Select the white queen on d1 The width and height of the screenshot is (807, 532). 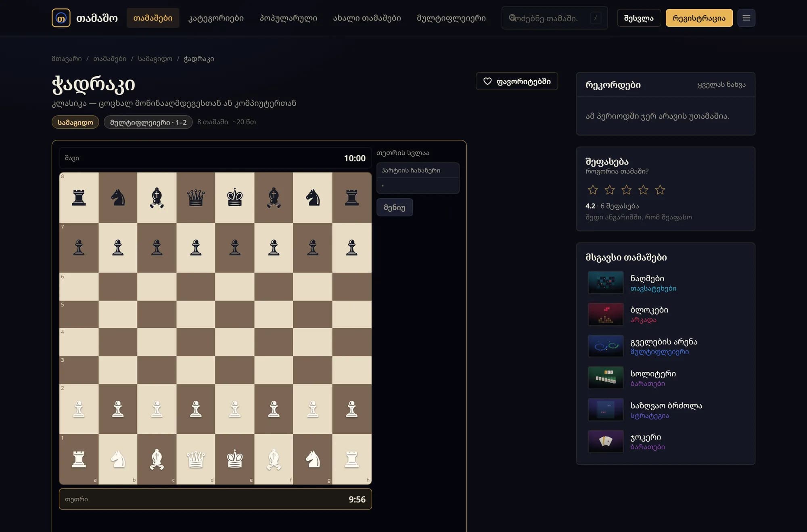click(x=196, y=459)
